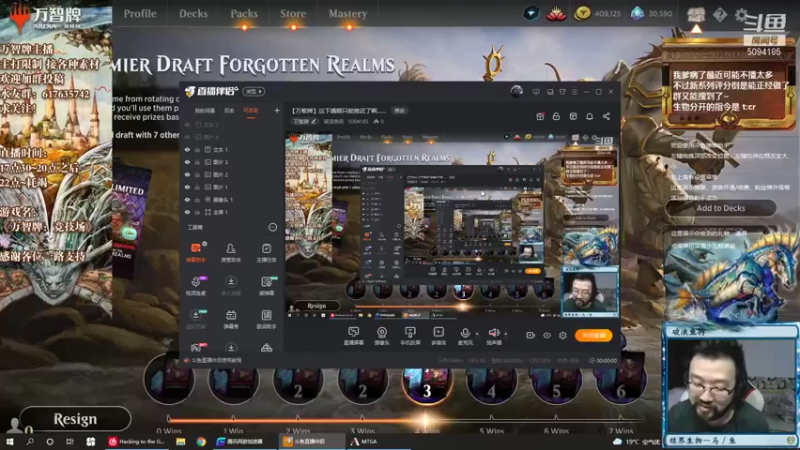800x450 pixels.
Task: Toggle visibility of 文本 1 layer
Action: tap(187, 149)
